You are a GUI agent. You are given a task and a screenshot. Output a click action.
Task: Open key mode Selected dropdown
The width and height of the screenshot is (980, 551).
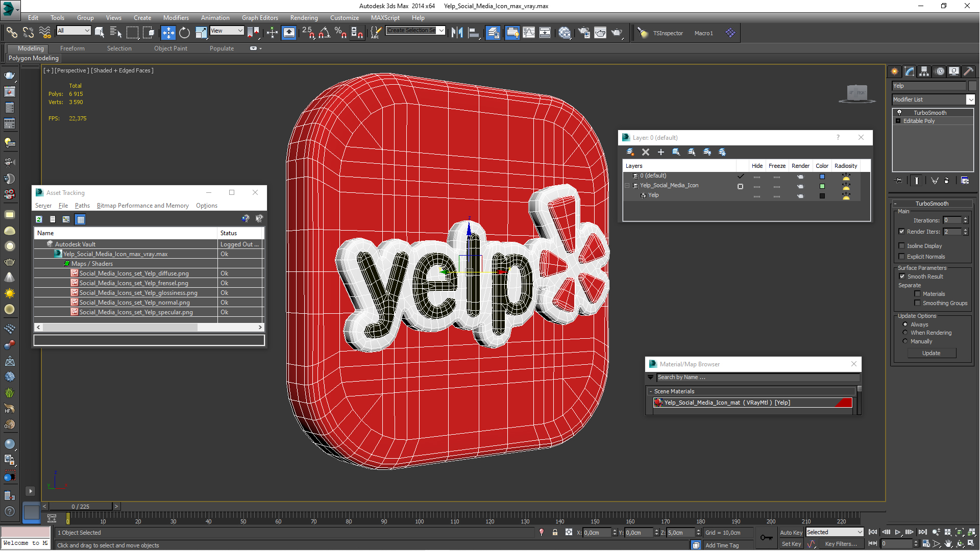[x=835, y=532]
